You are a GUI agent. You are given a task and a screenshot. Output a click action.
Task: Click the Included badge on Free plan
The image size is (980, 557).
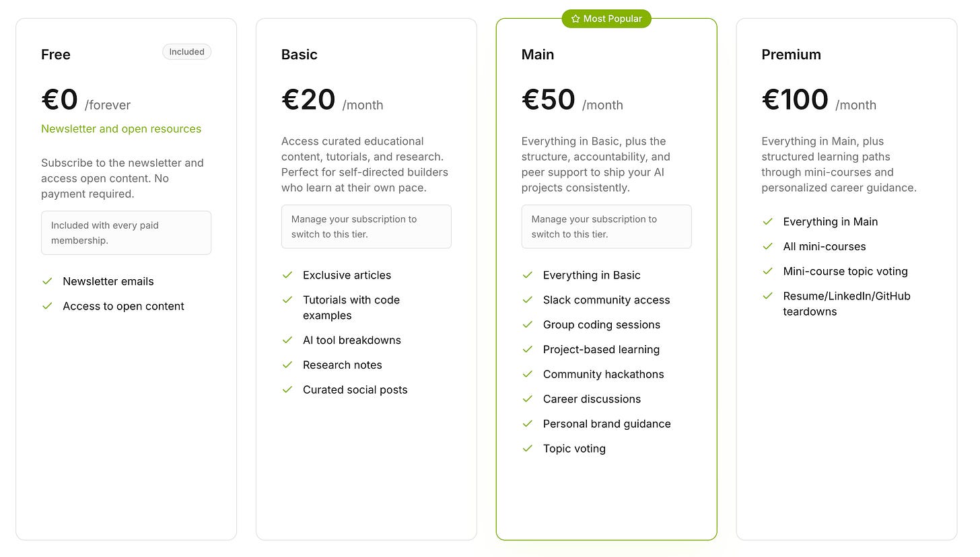tap(187, 52)
